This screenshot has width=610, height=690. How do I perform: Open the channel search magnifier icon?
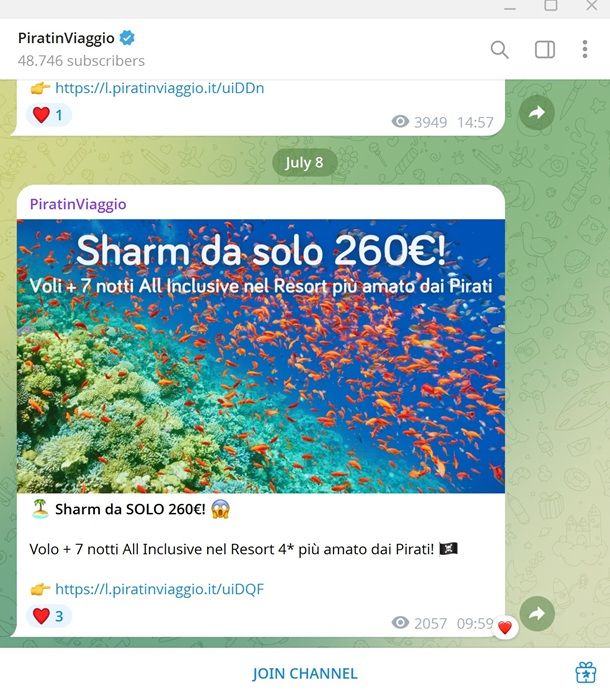[x=500, y=49]
